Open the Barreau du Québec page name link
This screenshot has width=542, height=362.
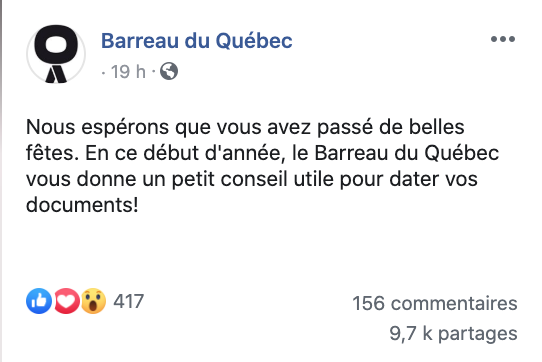(x=197, y=41)
